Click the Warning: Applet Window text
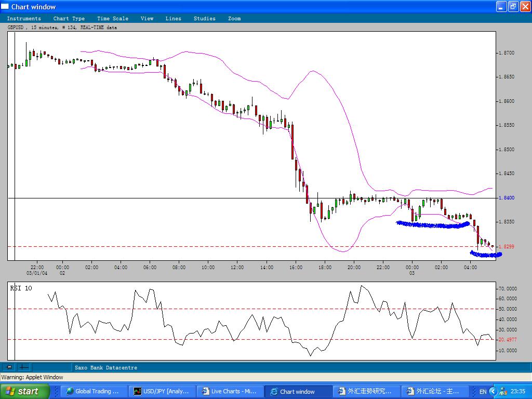532x399 pixels. [x=32, y=377]
